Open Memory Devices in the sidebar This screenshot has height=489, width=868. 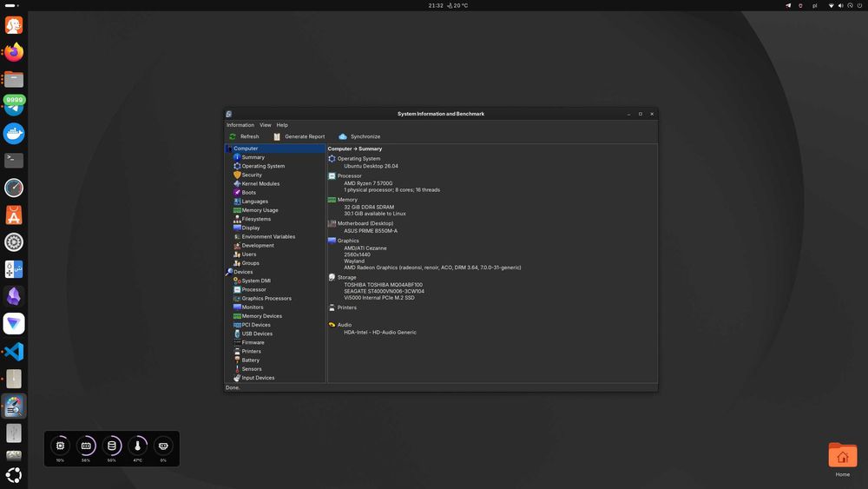[261, 316]
